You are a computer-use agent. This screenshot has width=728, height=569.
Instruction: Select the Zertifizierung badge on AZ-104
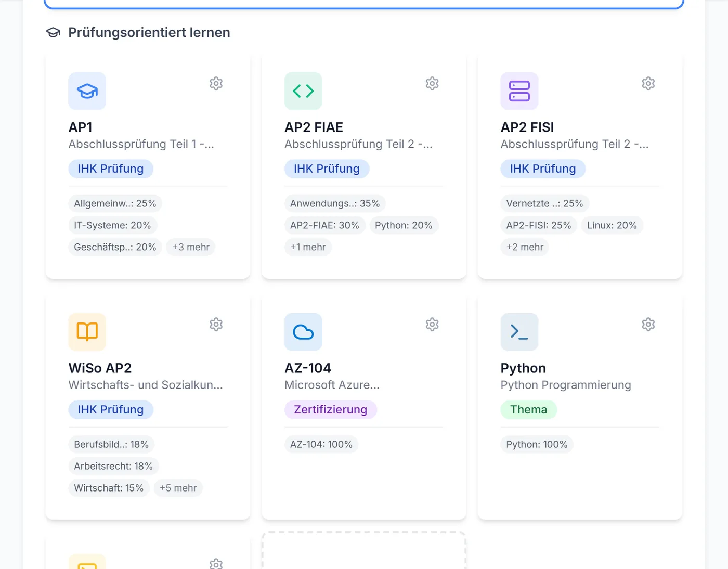pyautogui.click(x=331, y=409)
